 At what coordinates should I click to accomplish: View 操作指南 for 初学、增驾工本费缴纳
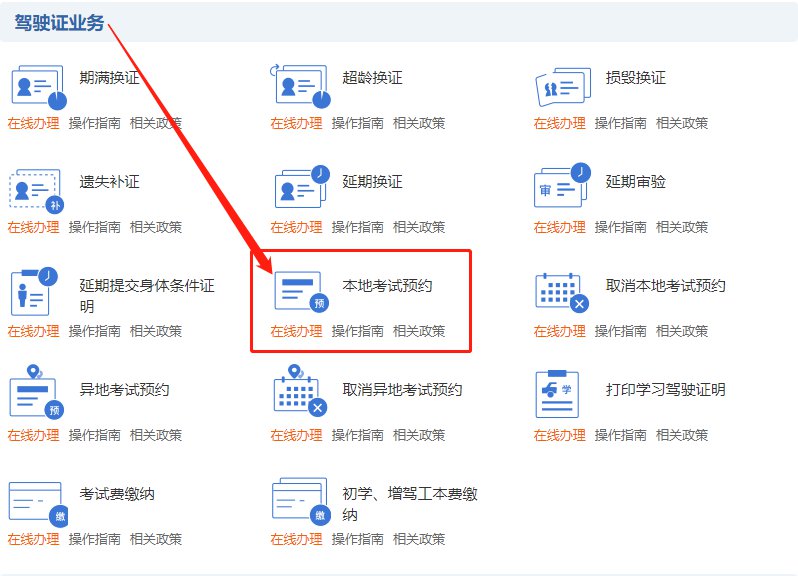(358, 539)
